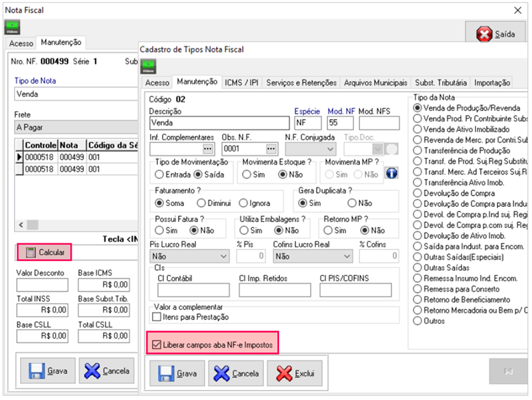Click the Vídeos icon in Cadastro de Tipos window
The width and height of the screenshot is (532, 400).
(148, 66)
